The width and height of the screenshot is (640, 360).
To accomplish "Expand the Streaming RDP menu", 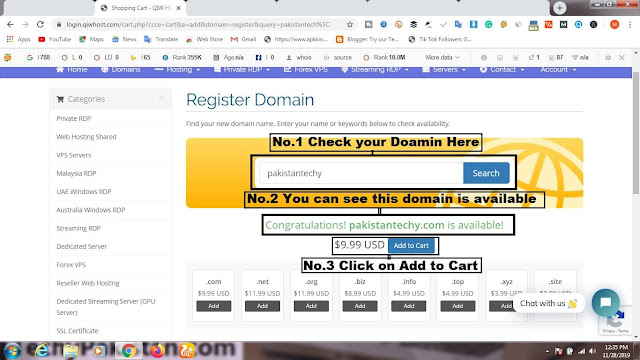I will click(x=375, y=69).
